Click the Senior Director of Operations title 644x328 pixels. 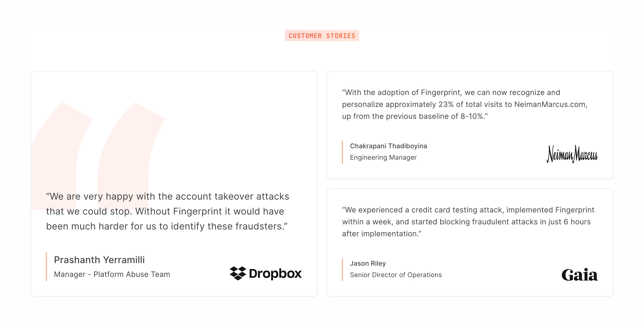[x=396, y=275]
